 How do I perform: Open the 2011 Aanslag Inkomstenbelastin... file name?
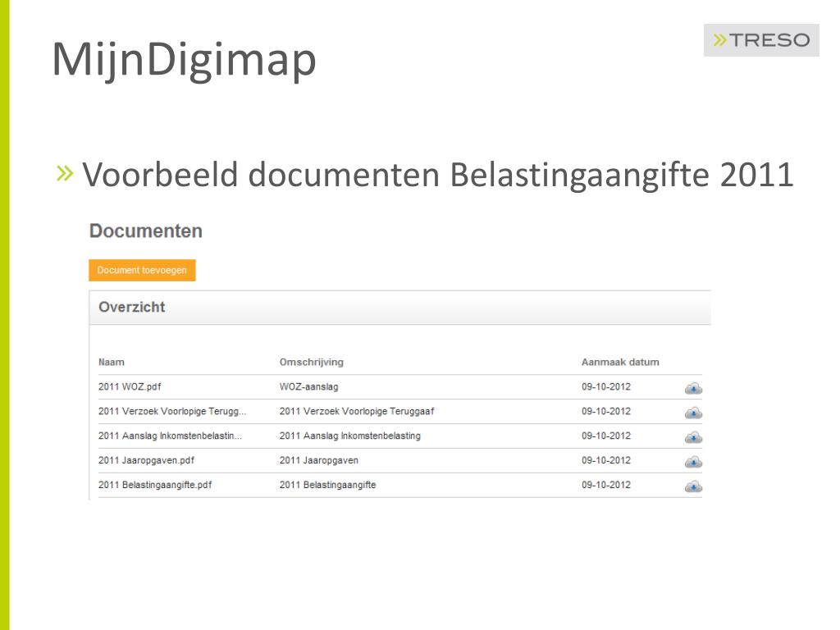[170, 436]
